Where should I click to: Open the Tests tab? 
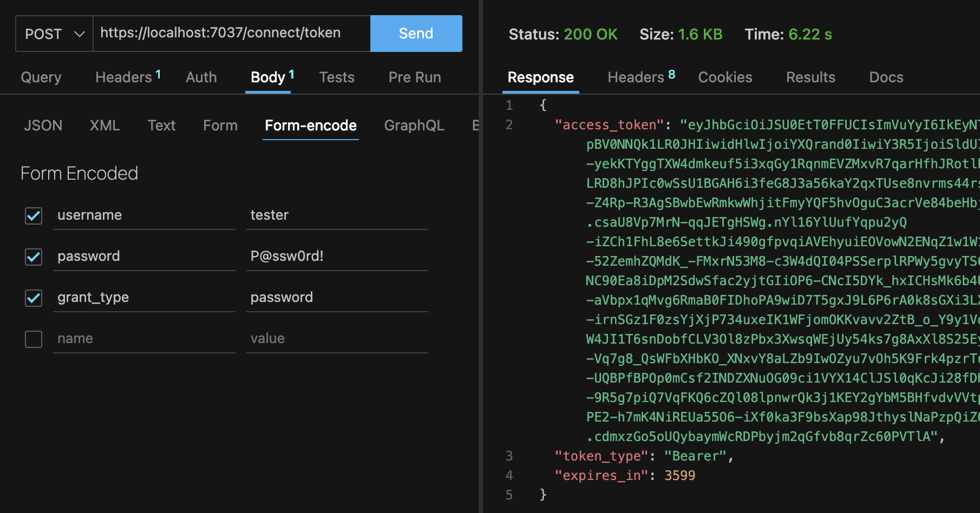pyautogui.click(x=337, y=77)
